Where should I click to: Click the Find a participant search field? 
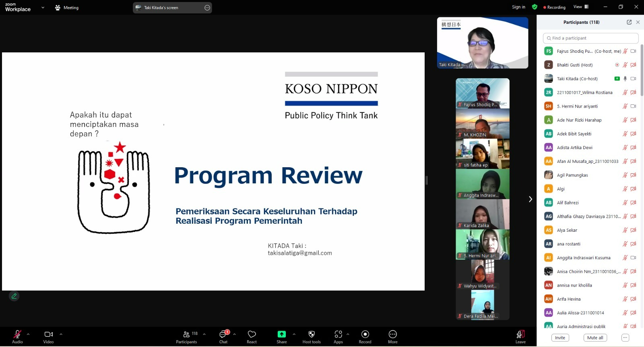[590, 38]
